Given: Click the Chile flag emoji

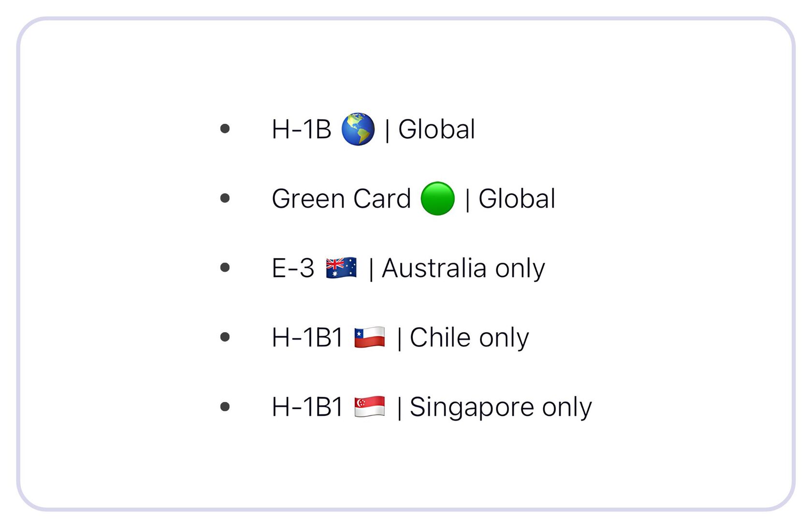Looking at the screenshot, I should [x=369, y=337].
